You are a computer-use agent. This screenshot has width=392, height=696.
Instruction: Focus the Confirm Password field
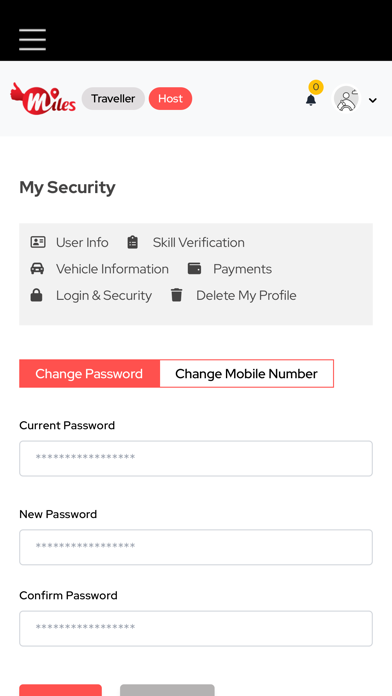tap(196, 629)
